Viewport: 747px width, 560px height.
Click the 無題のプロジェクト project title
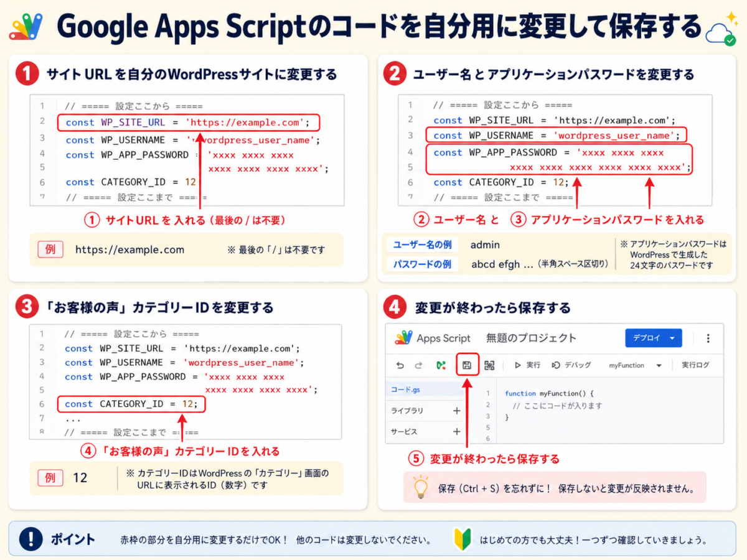[532, 338]
